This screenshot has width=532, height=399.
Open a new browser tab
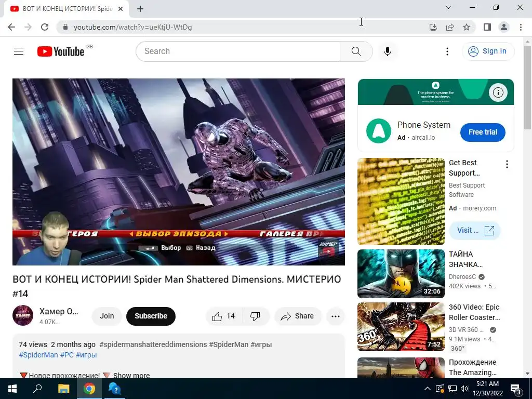pyautogui.click(x=140, y=9)
